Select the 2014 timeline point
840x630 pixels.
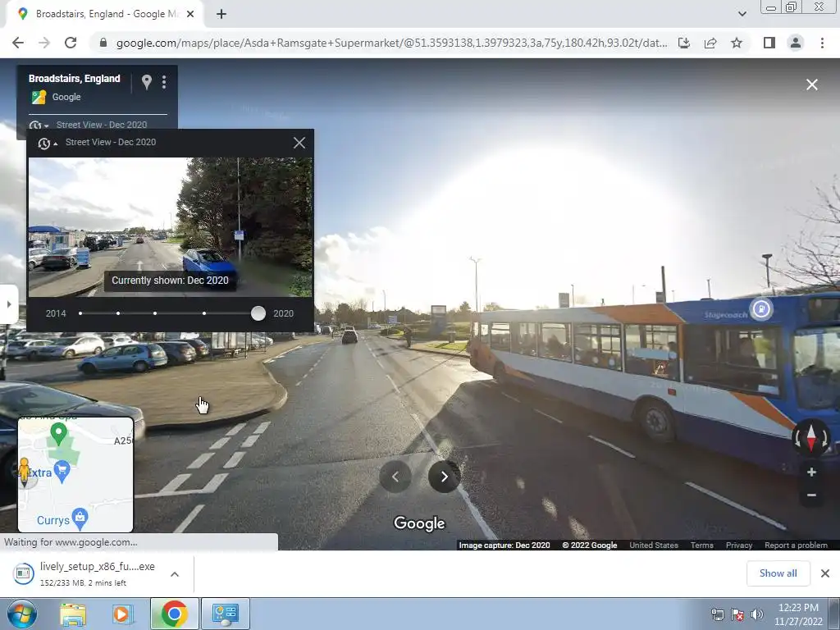pyautogui.click(x=80, y=313)
